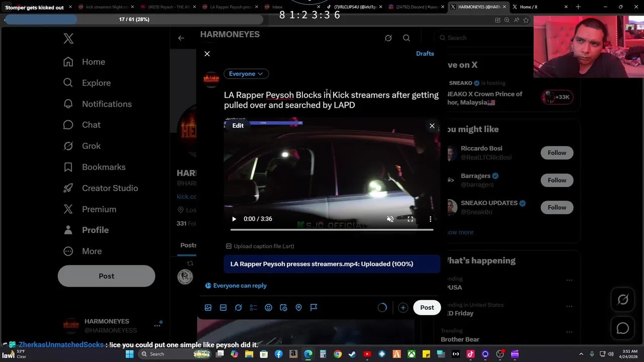
Task: Go back from HARMONEYES profile
Action: tap(181, 38)
